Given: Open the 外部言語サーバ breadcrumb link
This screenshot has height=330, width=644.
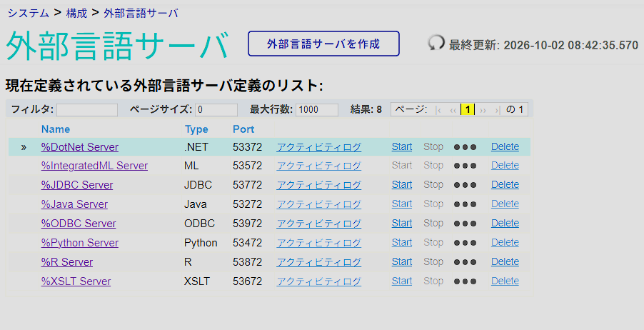Looking at the screenshot, I should pyautogui.click(x=141, y=13).
